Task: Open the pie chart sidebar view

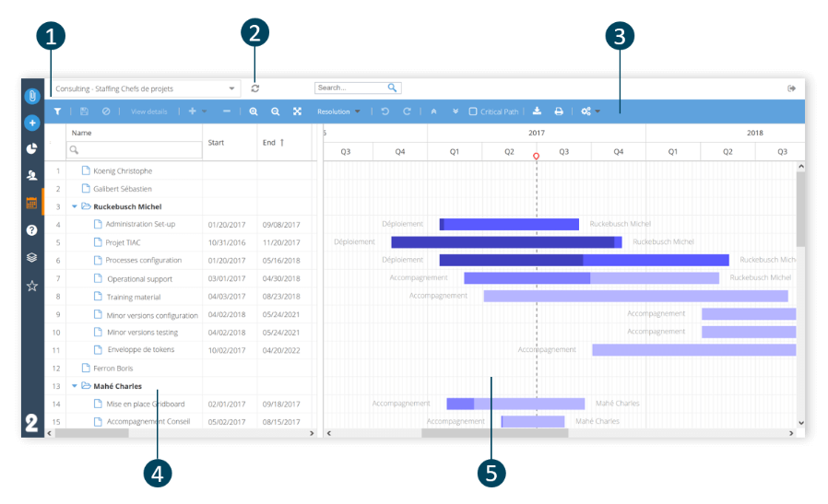Action: tap(31, 148)
